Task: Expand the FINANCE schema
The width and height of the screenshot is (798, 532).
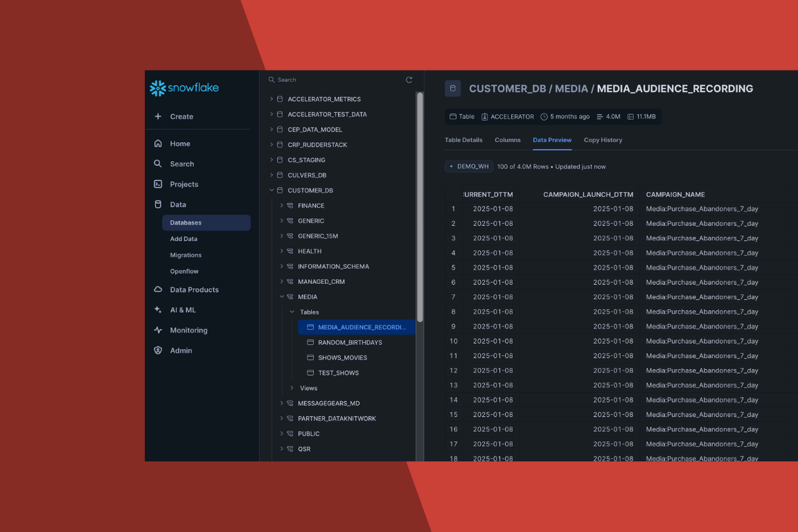Action: [x=281, y=206]
